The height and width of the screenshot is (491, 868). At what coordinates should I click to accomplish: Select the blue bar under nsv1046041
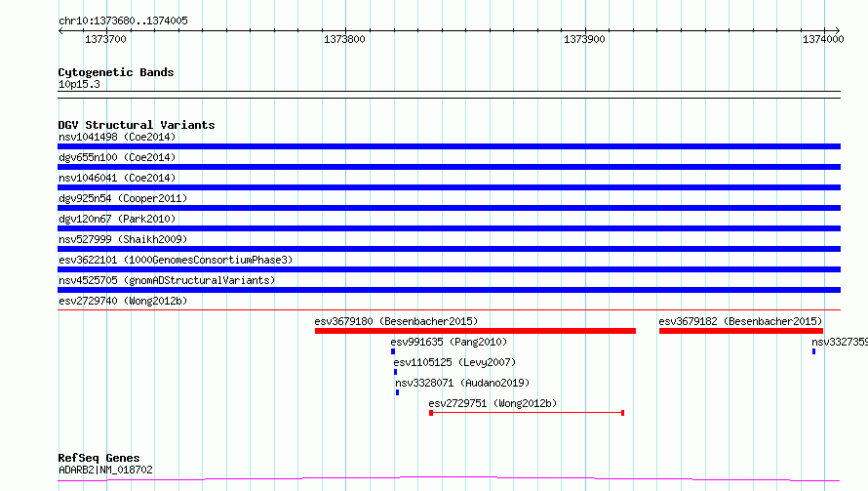coord(449,187)
